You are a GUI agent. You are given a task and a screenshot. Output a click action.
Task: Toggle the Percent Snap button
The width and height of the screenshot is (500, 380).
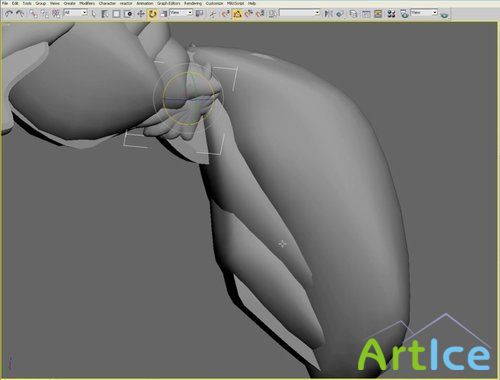[249, 14]
